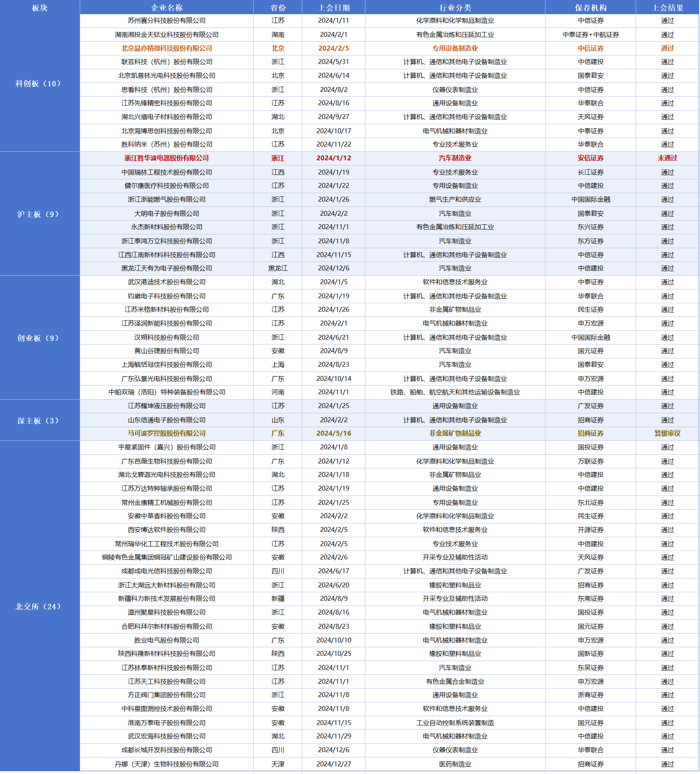
Task: Click 钧崴电子科技股份有限公司 cell
Action: point(167,296)
